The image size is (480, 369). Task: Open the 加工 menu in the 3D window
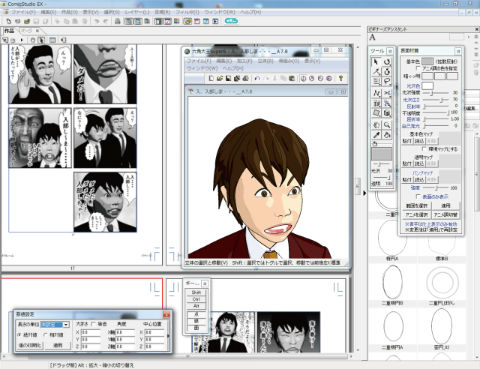pos(245,61)
